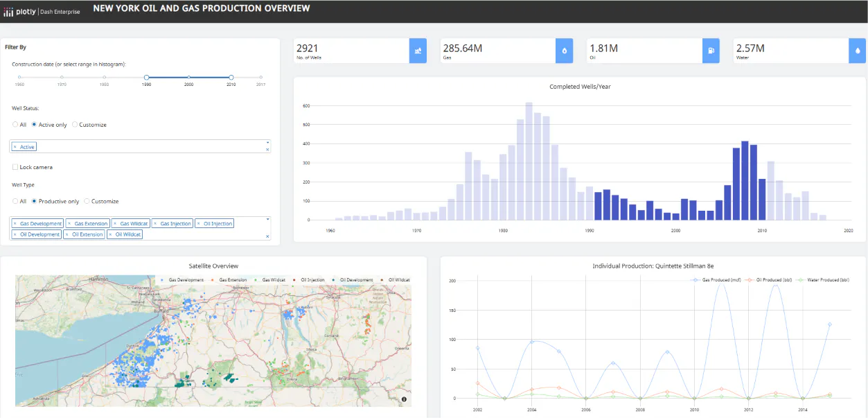Click the 285.64M gas total value

[463, 49]
